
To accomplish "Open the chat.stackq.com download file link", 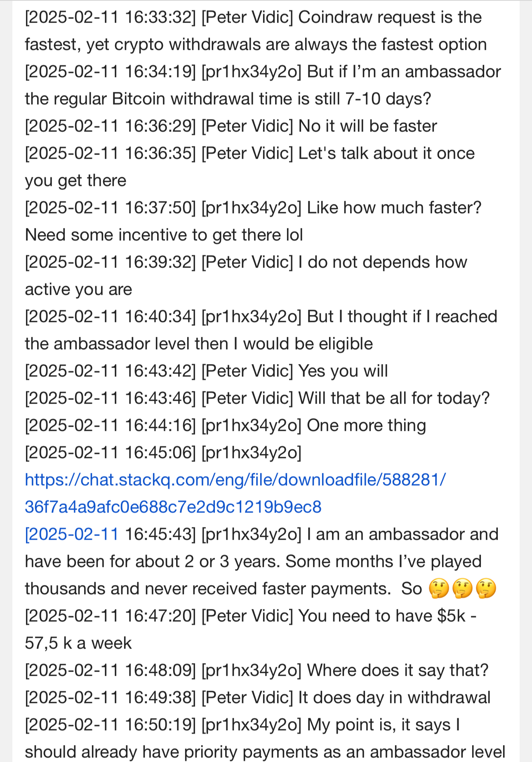I will [x=235, y=493].
